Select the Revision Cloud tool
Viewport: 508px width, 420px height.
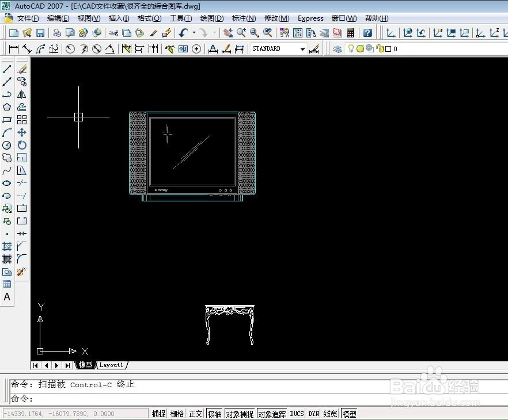click(x=7, y=158)
